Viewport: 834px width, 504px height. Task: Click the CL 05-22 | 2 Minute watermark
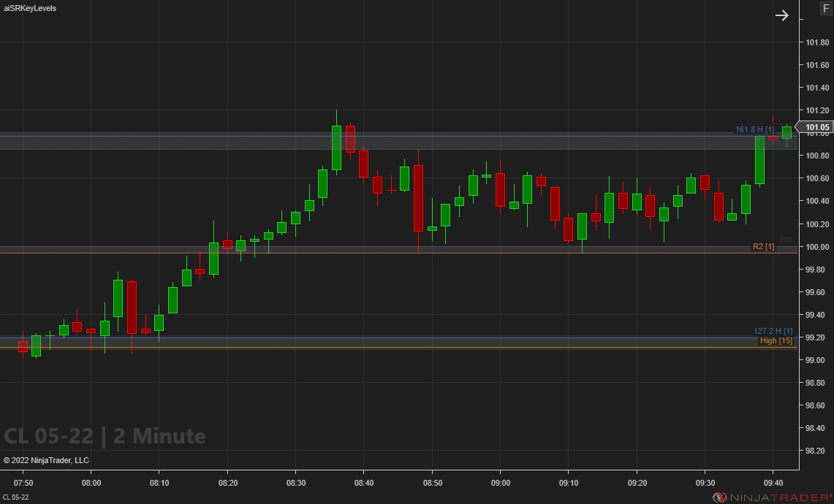tap(105, 436)
